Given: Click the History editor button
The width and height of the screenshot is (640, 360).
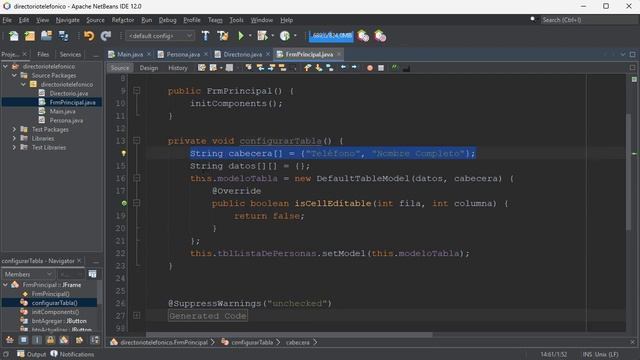Looking at the screenshot, I should (x=178, y=68).
